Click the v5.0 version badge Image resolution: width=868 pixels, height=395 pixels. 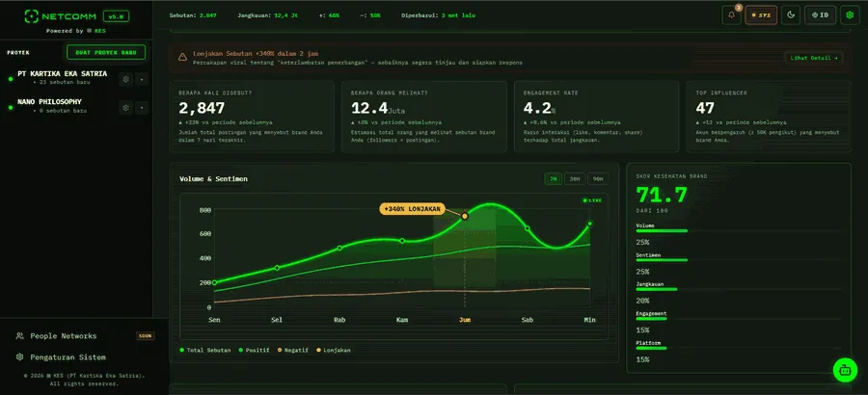pos(117,16)
